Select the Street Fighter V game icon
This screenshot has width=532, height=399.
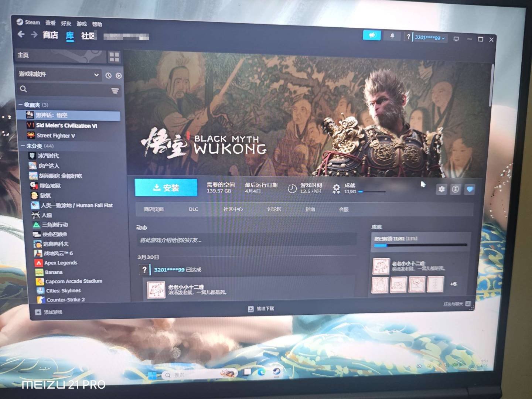31,136
